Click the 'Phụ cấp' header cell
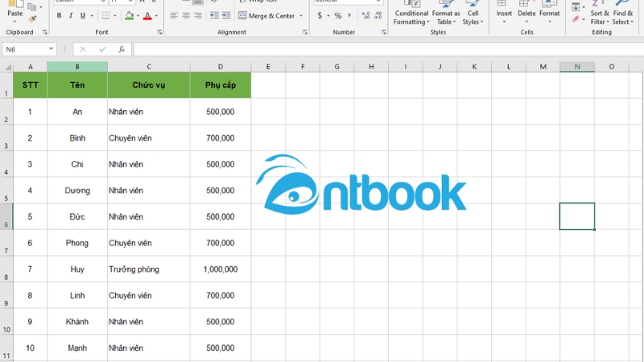 tap(221, 85)
